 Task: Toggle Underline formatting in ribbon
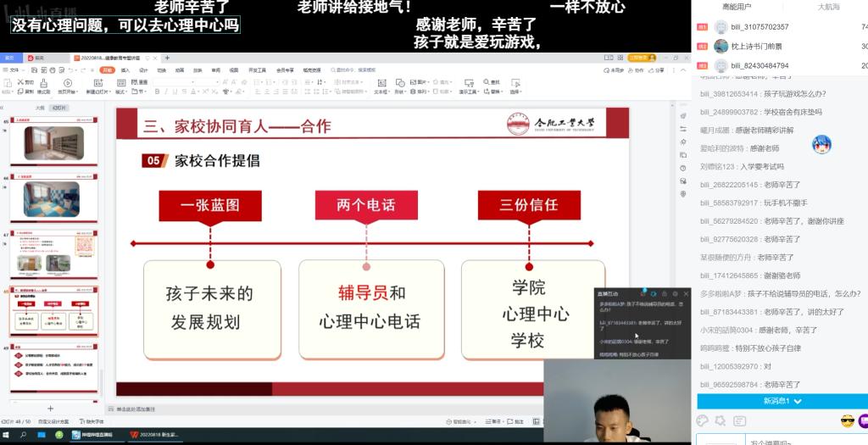pos(175,92)
